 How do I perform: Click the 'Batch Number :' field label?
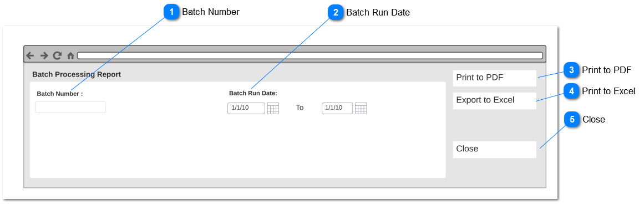60,94
